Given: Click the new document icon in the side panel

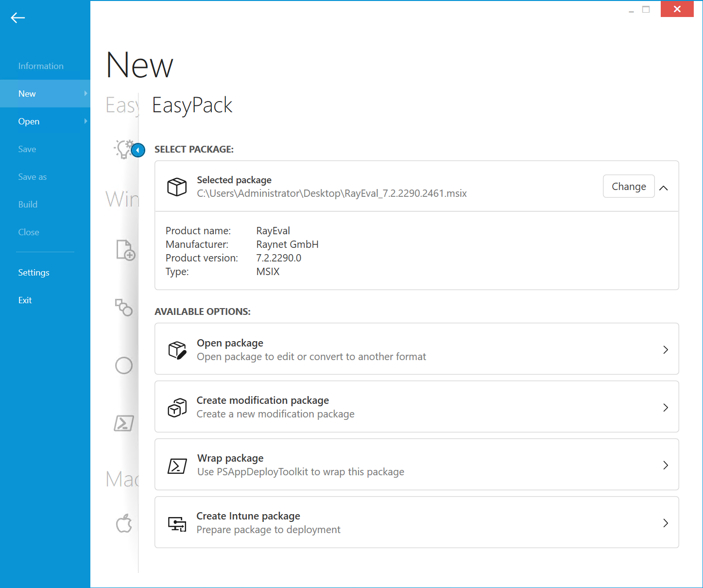Looking at the screenshot, I should [125, 250].
